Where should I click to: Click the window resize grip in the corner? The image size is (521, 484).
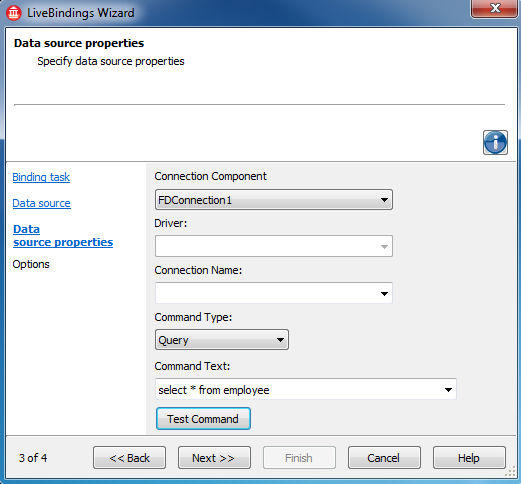pyautogui.click(x=510, y=471)
